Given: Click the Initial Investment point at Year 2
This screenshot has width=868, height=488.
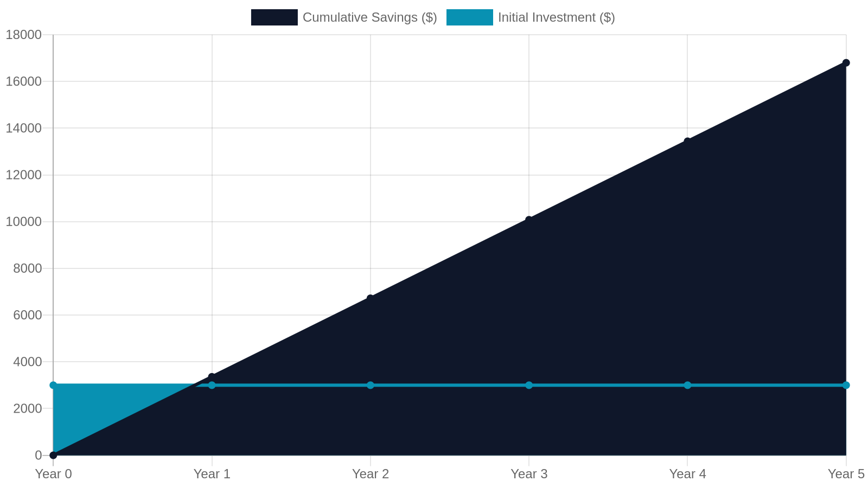Looking at the screenshot, I should (x=371, y=385).
